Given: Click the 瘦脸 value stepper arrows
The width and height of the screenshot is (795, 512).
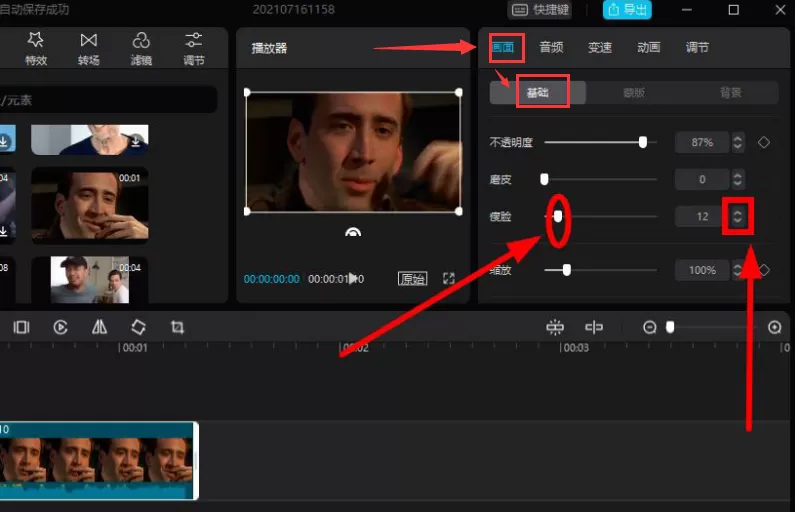Looking at the screenshot, I should (x=738, y=216).
